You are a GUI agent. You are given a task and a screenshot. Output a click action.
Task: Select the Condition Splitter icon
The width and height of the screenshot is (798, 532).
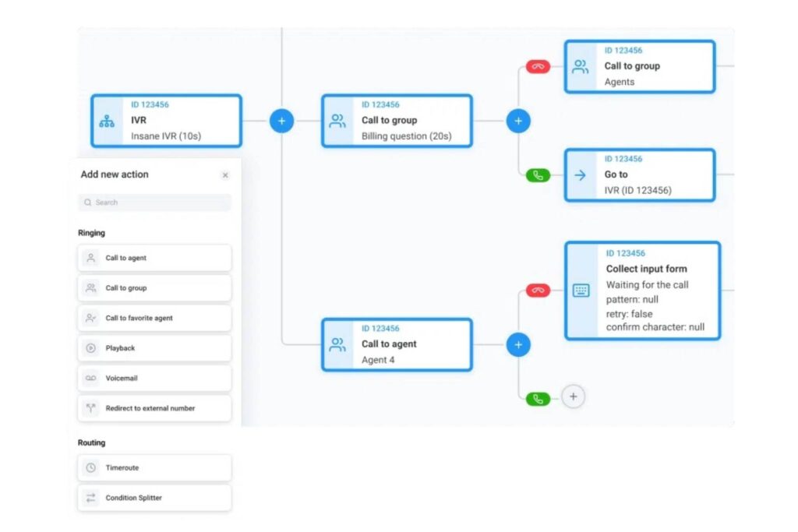(x=90, y=498)
